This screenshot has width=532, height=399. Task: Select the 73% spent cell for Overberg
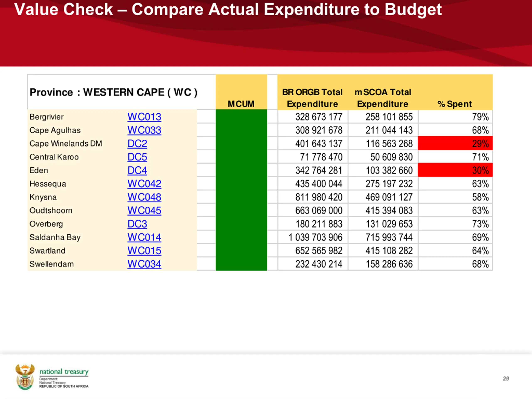(x=455, y=224)
